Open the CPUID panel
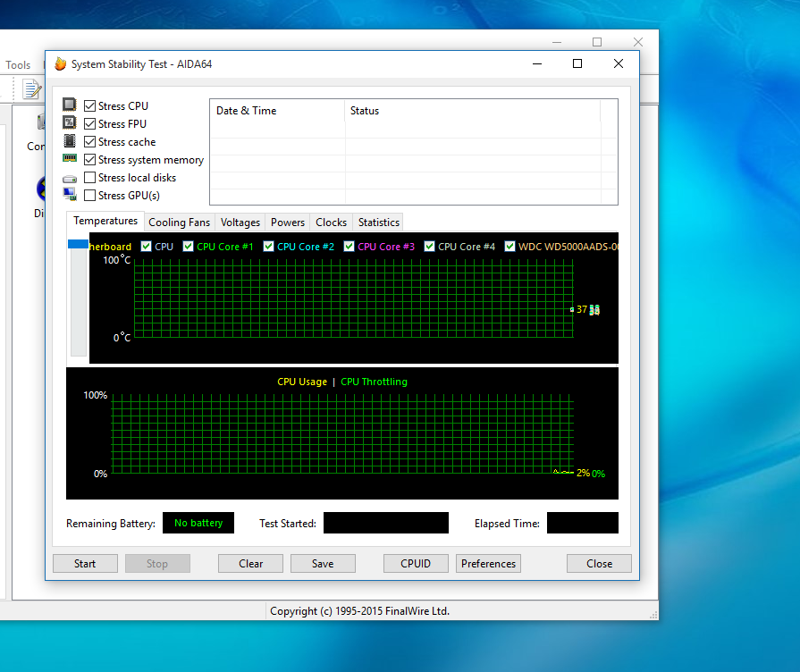 (x=416, y=564)
